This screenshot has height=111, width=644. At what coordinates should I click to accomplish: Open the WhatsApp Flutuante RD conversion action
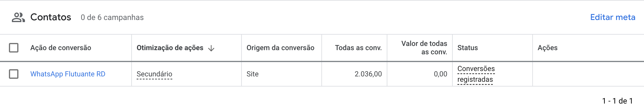(68, 74)
